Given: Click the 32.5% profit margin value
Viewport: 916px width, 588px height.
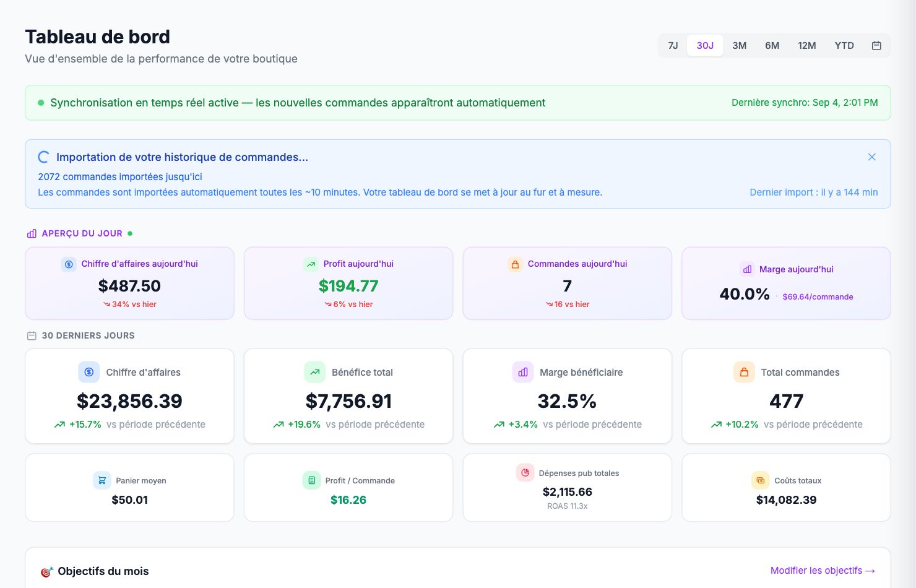Looking at the screenshot, I should (567, 401).
